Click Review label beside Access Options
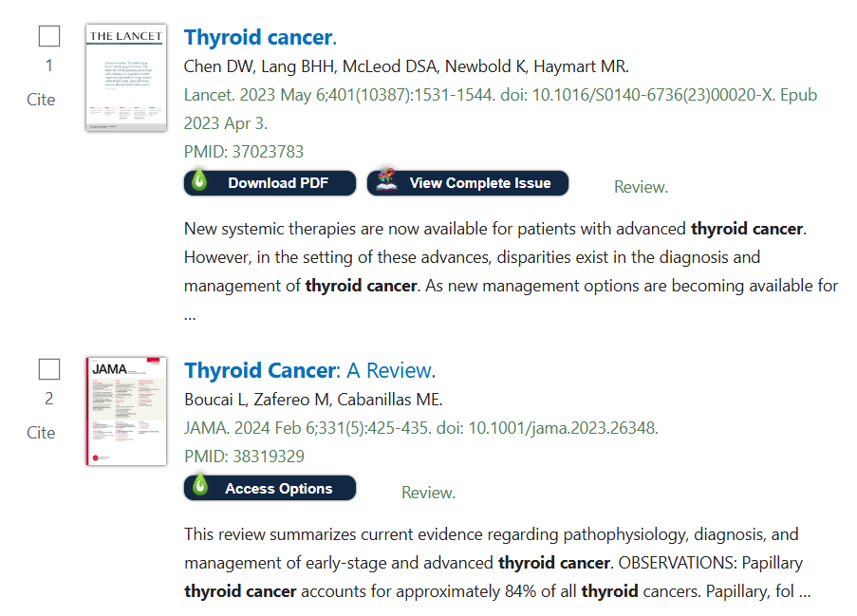857x616 pixels. point(429,493)
